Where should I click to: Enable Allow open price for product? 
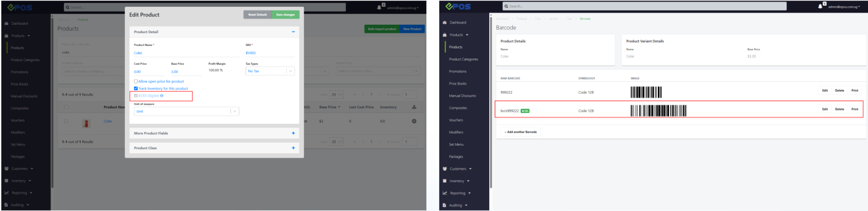point(136,81)
